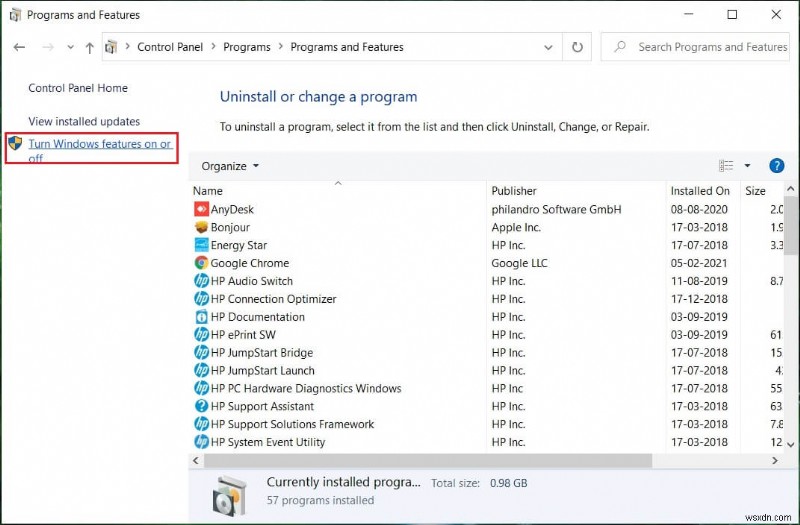Image resolution: width=800 pixels, height=525 pixels.
Task: Click the HP Connection Optimizer icon
Action: pos(202,298)
